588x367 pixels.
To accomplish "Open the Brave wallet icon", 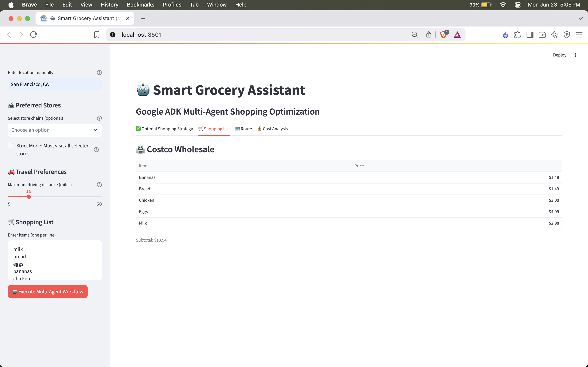I will [542, 35].
